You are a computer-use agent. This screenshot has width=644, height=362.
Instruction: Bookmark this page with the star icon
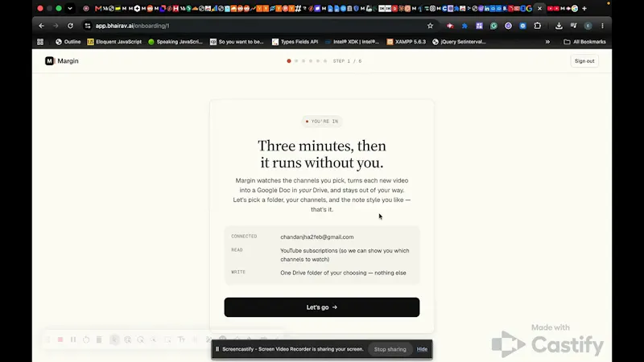pyautogui.click(x=430, y=26)
